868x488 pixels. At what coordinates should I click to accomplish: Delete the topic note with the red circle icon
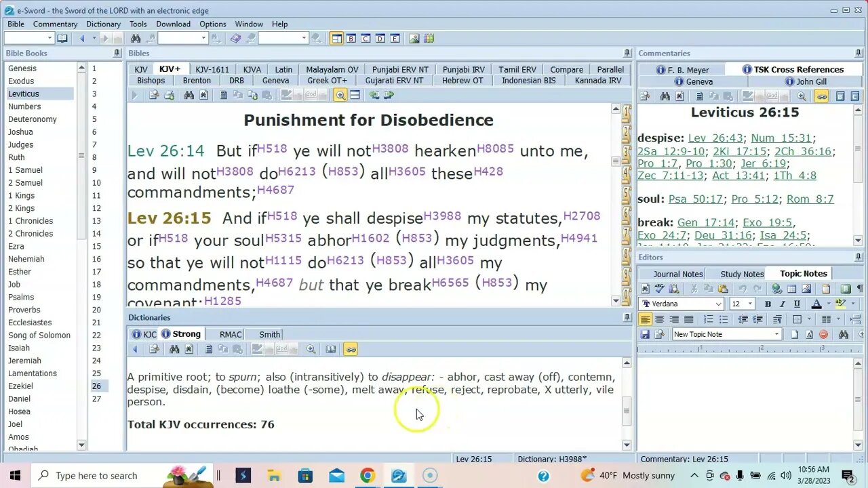[823, 334]
